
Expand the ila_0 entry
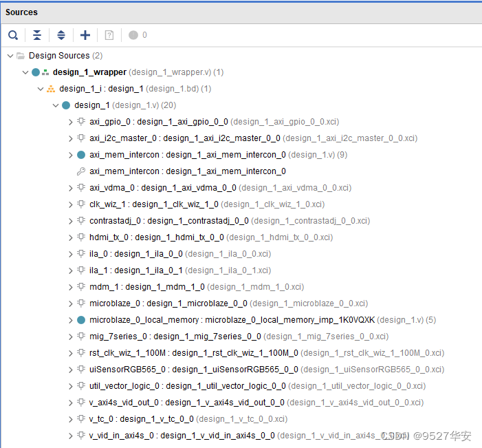tap(70, 255)
